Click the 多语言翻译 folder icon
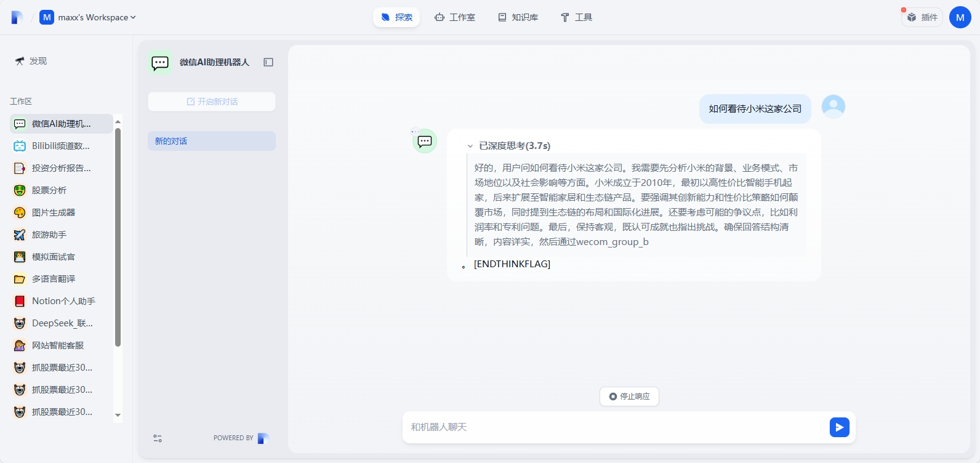Viewport: 980px width, 463px height. click(x=20, y=279)
